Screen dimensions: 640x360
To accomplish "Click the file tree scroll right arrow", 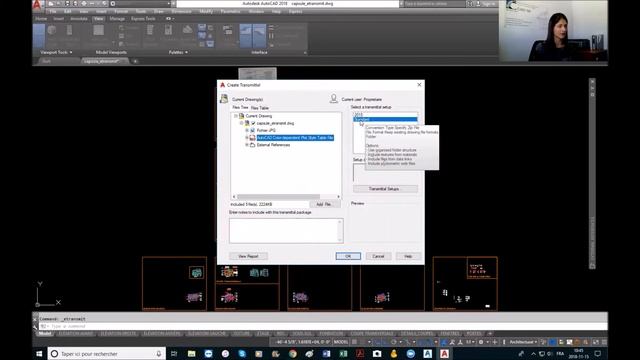I will [338, 197].
